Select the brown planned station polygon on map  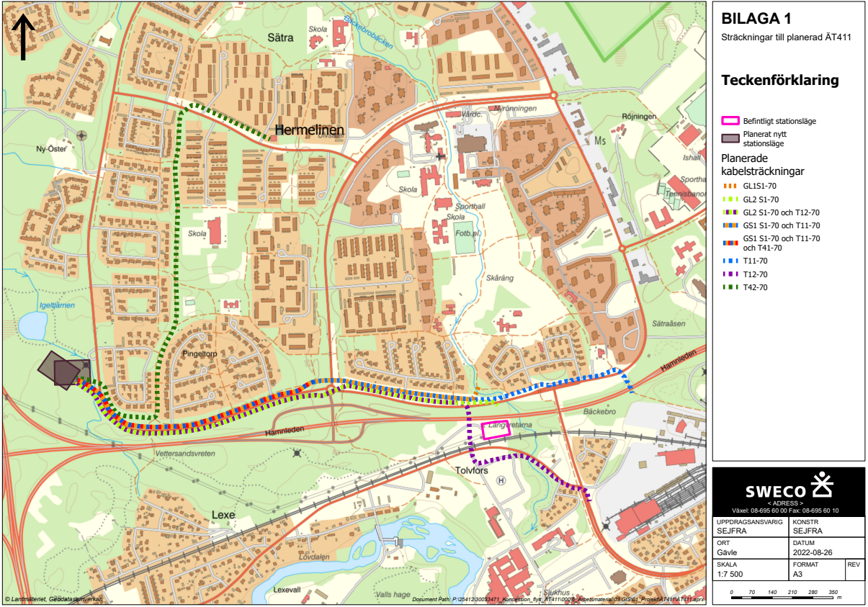(x=63, y=370)
